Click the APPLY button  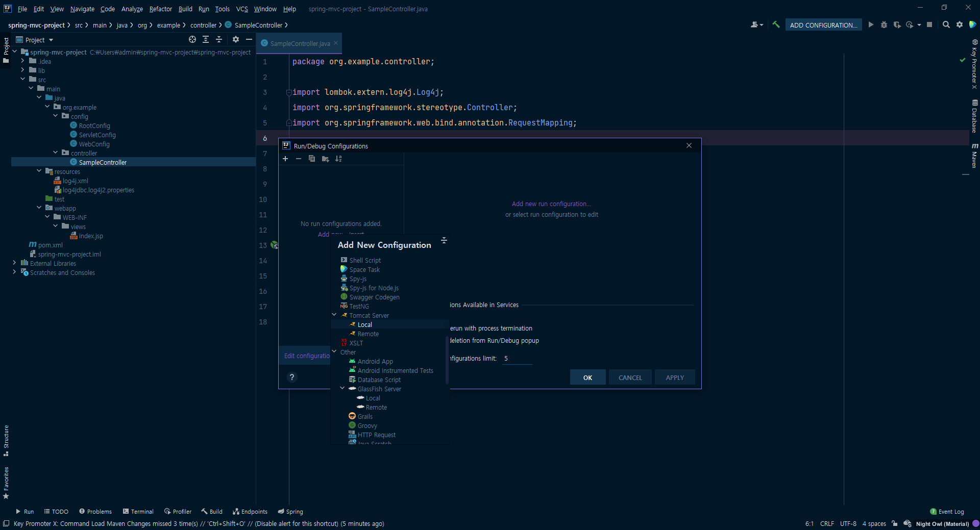(675, 377)
